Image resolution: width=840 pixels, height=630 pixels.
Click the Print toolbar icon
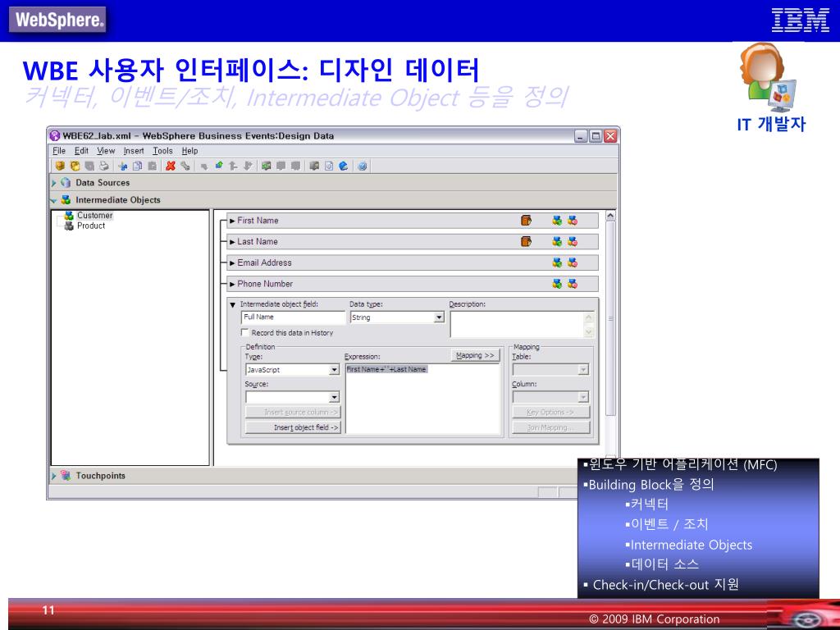click(104, 166)
